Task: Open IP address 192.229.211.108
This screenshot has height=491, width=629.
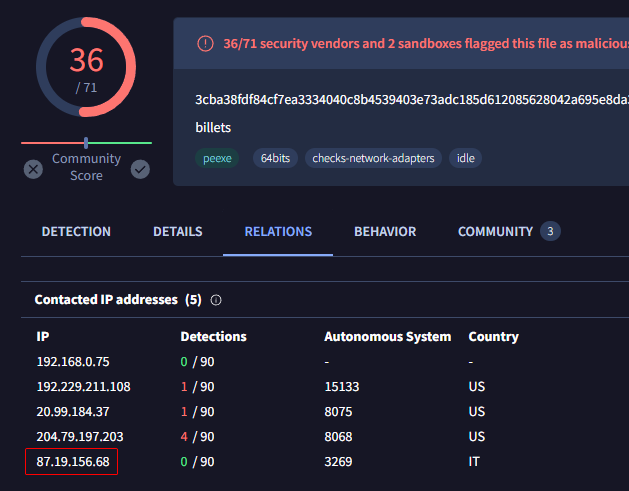Action: click(x=83, y=387)
